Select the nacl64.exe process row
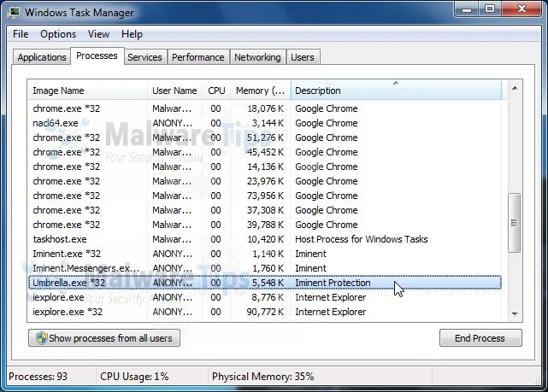548x392 pixels. click(265, 123)
